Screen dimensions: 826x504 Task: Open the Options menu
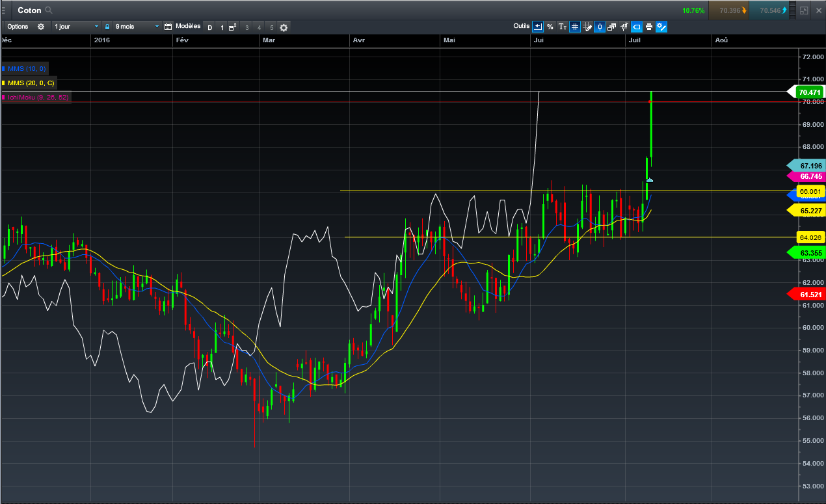click(x=18, y=27)
